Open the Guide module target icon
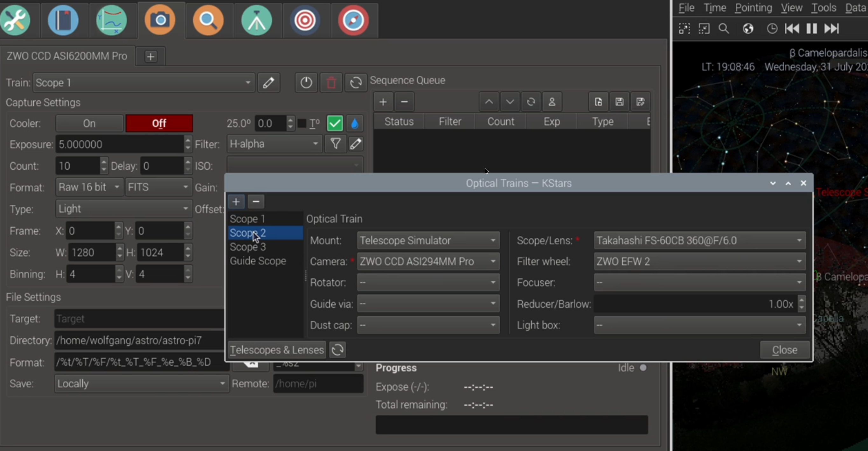This screenshot has height=451, width=868. pyautogui.click(x=305, y=20)
